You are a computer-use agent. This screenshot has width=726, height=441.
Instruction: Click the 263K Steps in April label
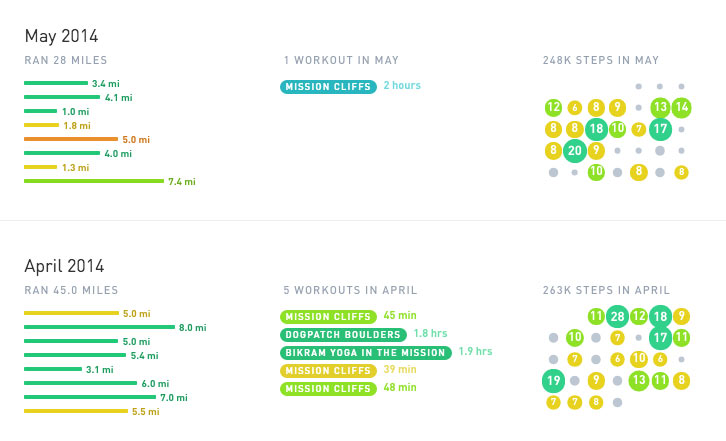click(x=606, y=290)
